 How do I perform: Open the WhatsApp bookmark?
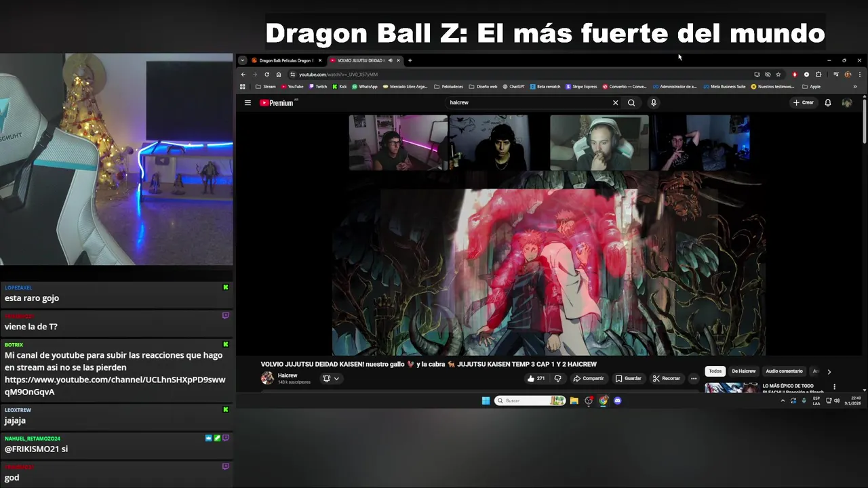pos(364,87)
